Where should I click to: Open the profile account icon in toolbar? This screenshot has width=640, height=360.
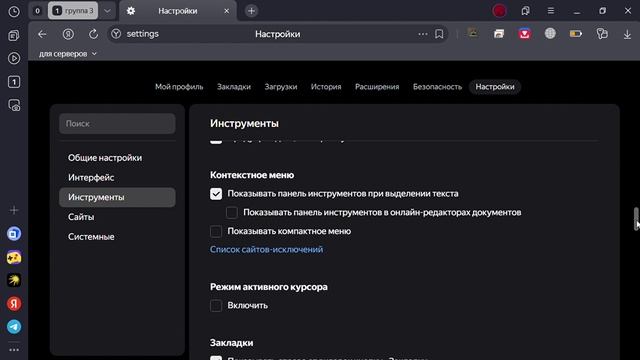68,34
